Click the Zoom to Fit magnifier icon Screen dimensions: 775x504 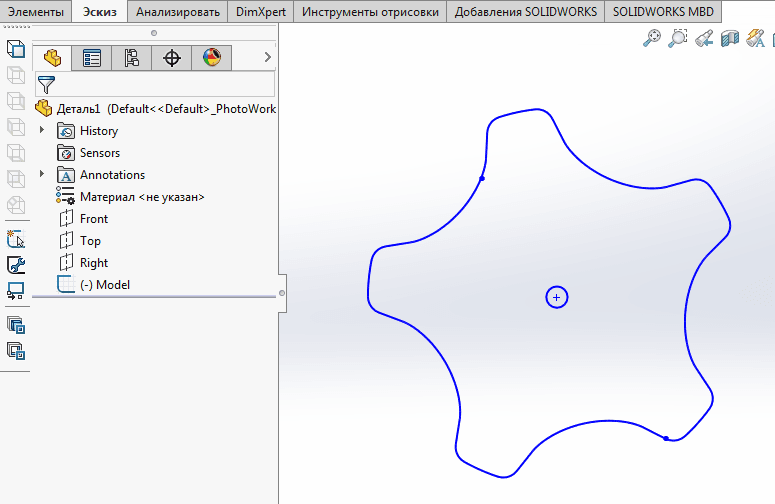(653, 38)
